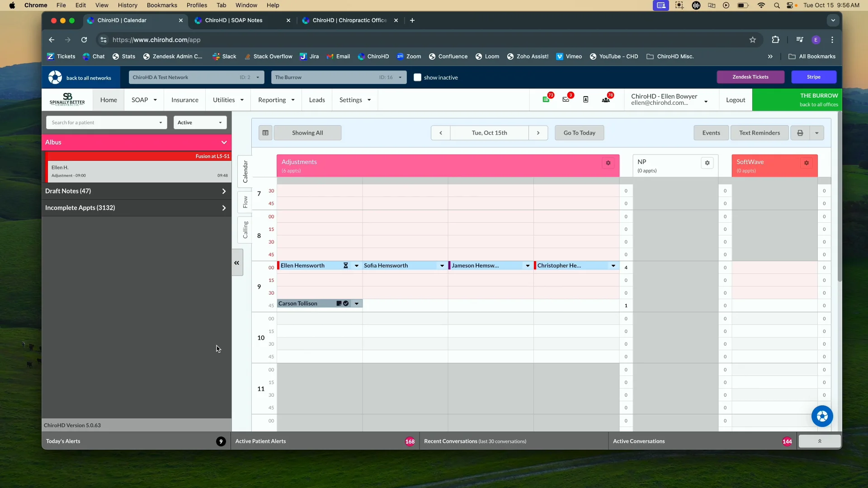Enable the show inactive checkbox

pos(417,77)
